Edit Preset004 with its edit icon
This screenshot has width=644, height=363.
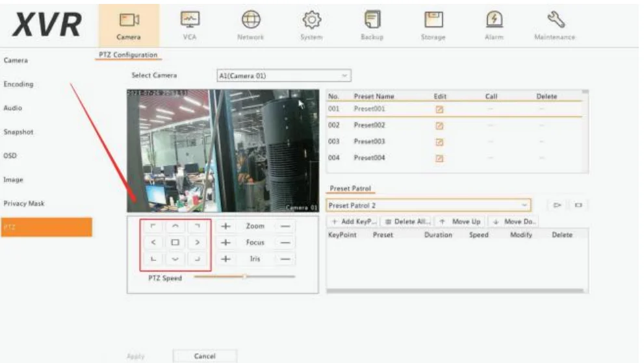pyautogui.click(x=439, y=158)
